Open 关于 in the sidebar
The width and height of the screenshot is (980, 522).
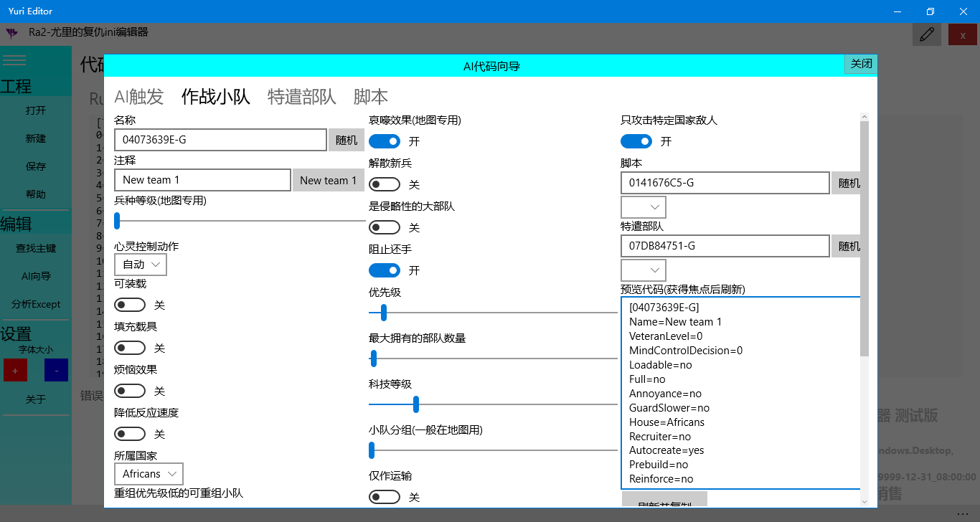pyautogui.click(x=36, y=399)
